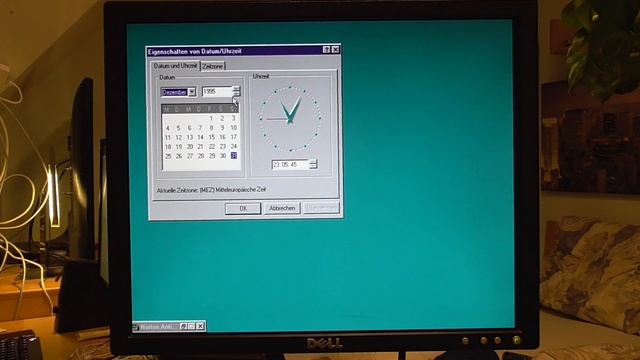Screen dimensions: 640x360
Task: Choose day 7 in the calendar
Action: (200, 128)
